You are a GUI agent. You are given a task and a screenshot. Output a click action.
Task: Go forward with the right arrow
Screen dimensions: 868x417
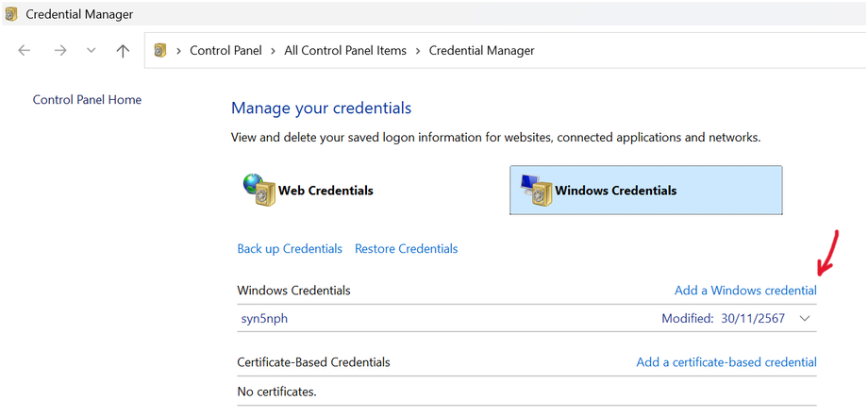coord(59,51)
